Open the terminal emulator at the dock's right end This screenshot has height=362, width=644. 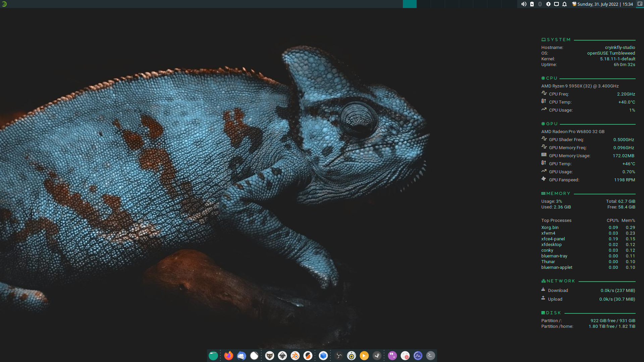coord(430,356)
